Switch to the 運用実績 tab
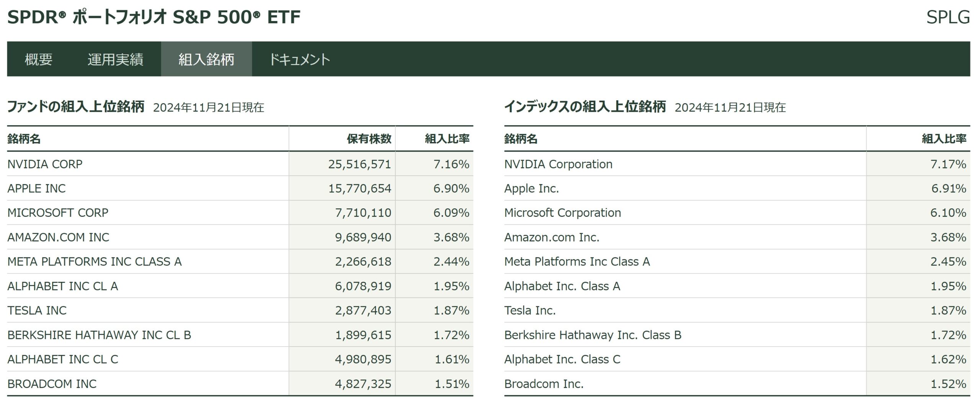The width and height of the screenshot is (980, 409). click(115, 59)
